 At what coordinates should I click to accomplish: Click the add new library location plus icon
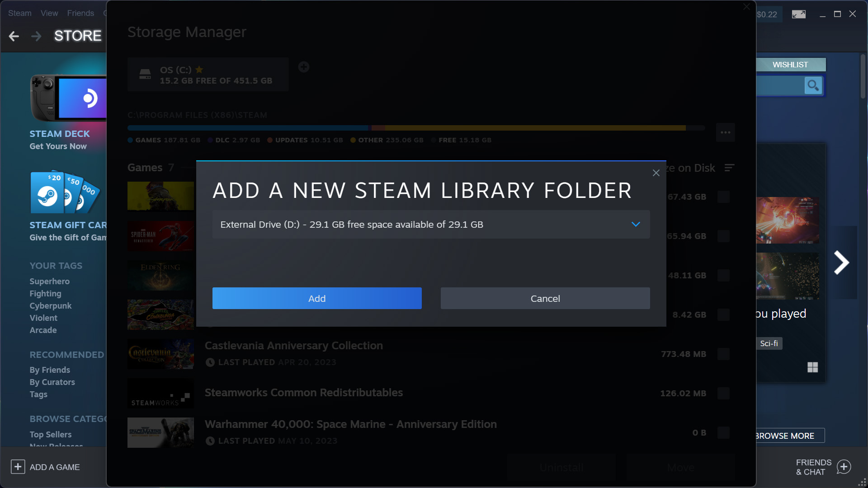304,67
